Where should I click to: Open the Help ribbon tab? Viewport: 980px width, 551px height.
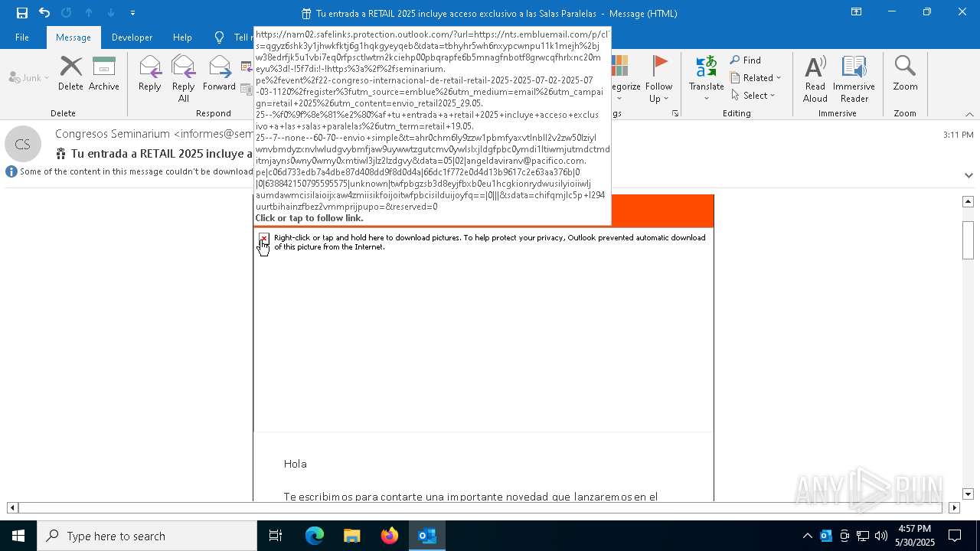click(x=182, y=37)
